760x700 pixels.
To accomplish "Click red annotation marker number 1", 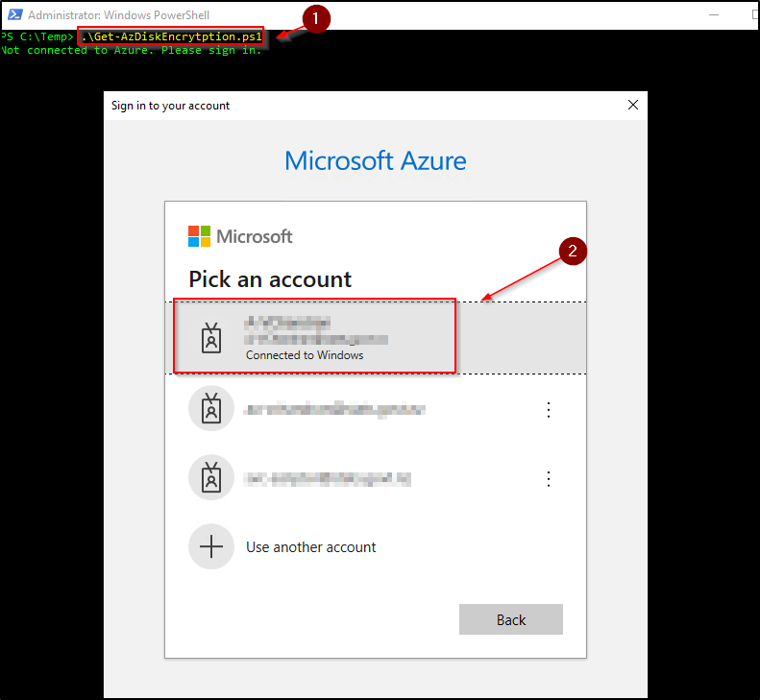I will [x=316, y=18].
